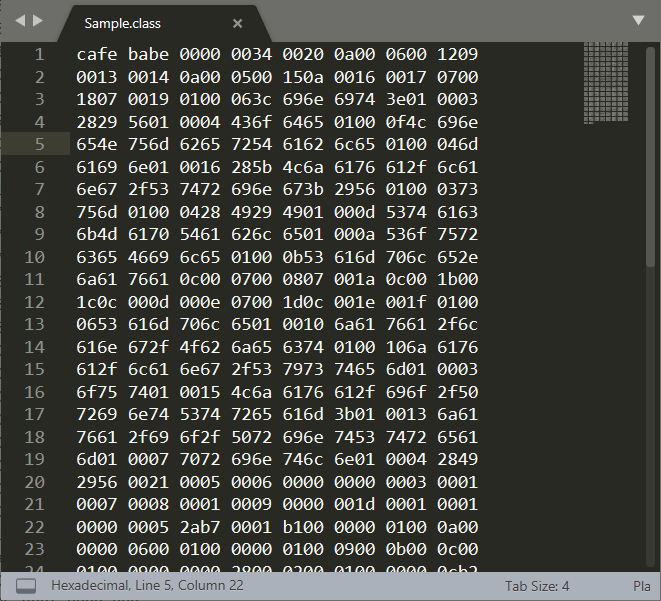Click line number 1 in gutter

pyautogui.click(x=39, y=54)
